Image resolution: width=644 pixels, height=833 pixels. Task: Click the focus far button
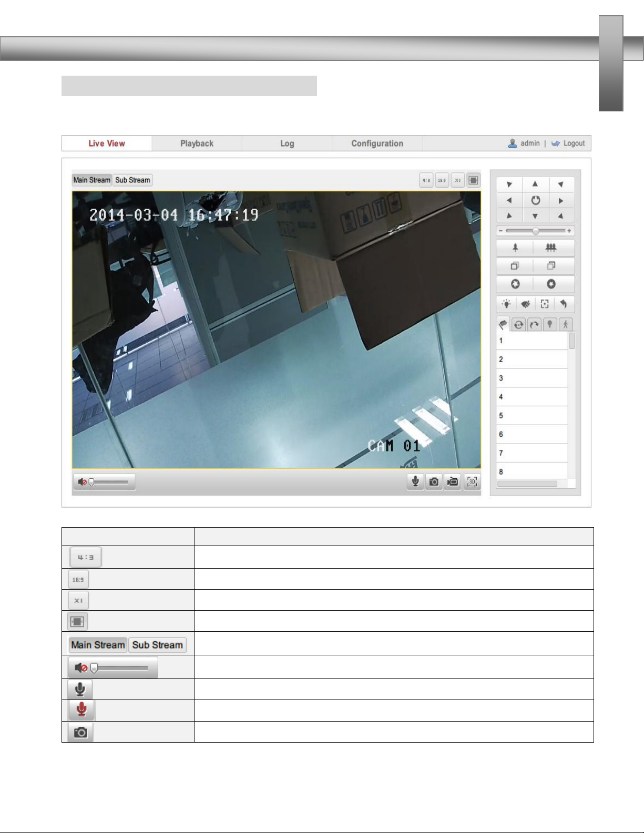[x=551, y=266]
